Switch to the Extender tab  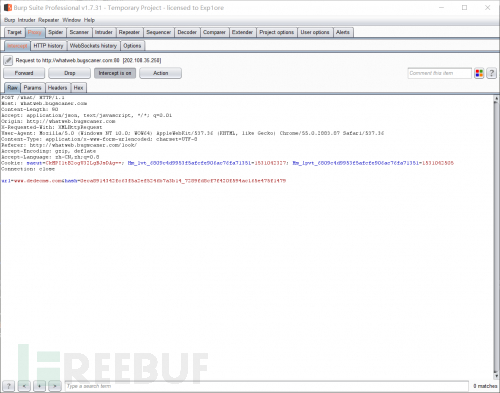(x=242, y=32)
